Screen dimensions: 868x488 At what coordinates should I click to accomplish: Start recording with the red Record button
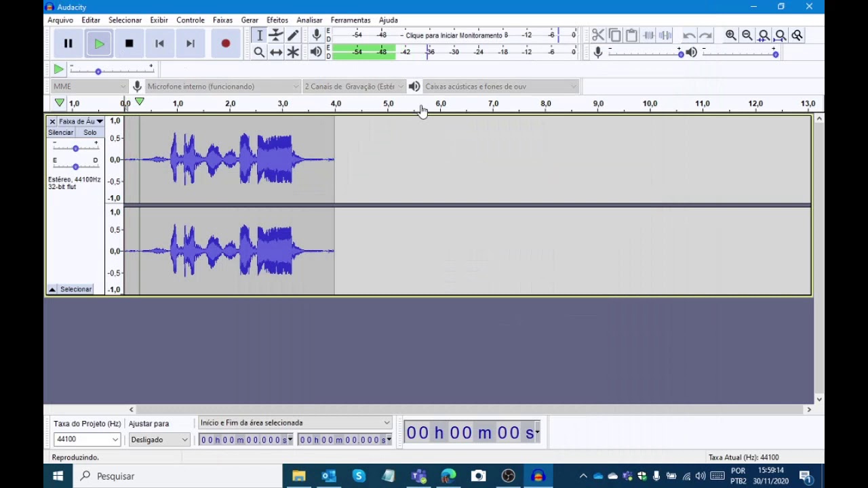tap(226, 43)
